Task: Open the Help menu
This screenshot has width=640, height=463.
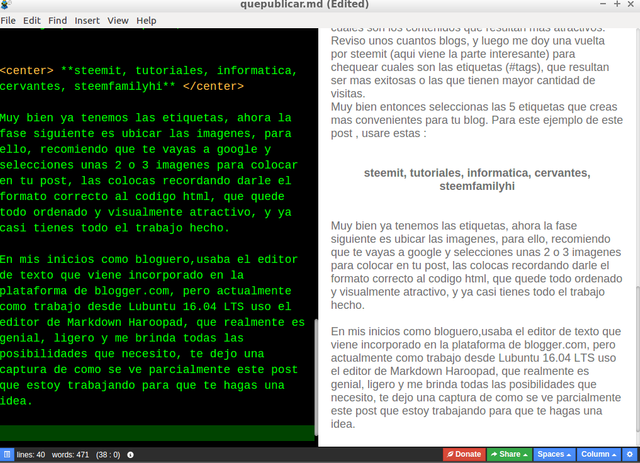Action: 146,20
